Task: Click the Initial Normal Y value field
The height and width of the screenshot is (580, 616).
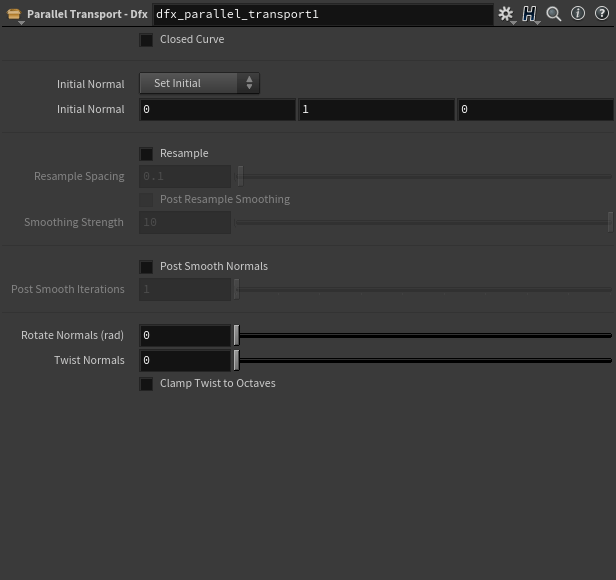Action: click(x=376, y=110)
